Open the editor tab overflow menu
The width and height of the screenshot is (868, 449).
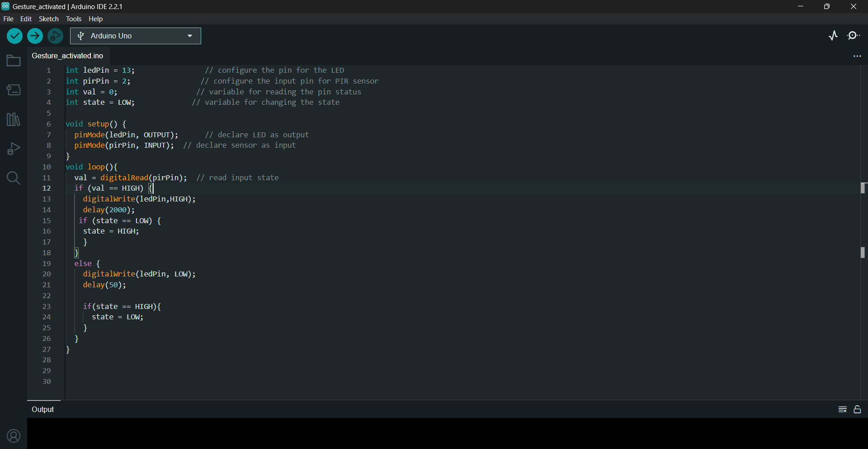857,56
